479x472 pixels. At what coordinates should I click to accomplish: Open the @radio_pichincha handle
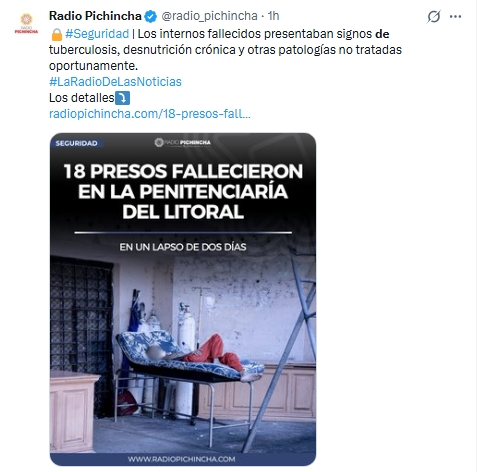(x=209, y=16)
